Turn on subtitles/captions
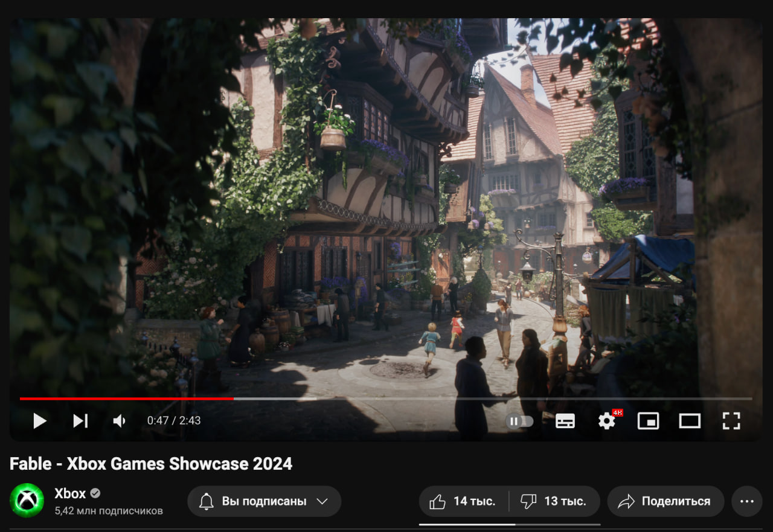This screenshot has height=532, width=773. pyautogui.click(x=565, y=421)
